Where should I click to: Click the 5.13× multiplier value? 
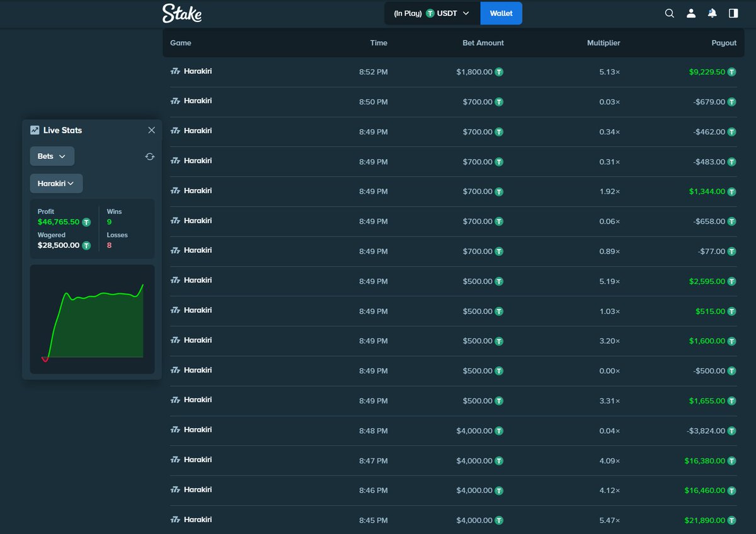(x=610, y=72)
